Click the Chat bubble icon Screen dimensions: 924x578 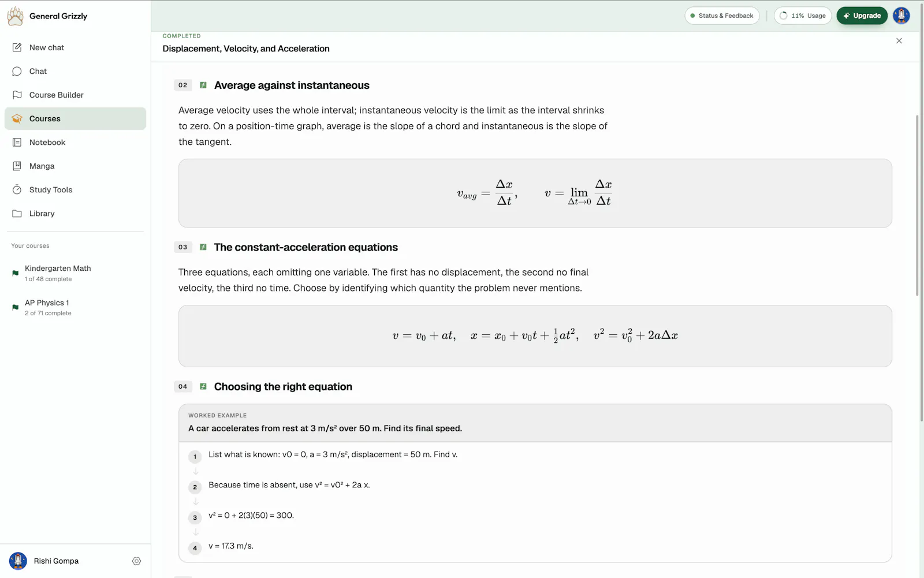click(x=17, y=71)
